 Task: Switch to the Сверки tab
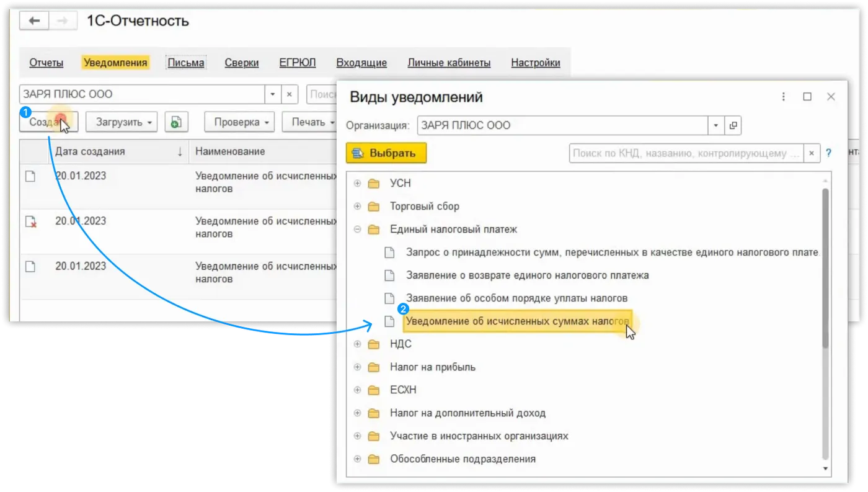tap(241, 63)
